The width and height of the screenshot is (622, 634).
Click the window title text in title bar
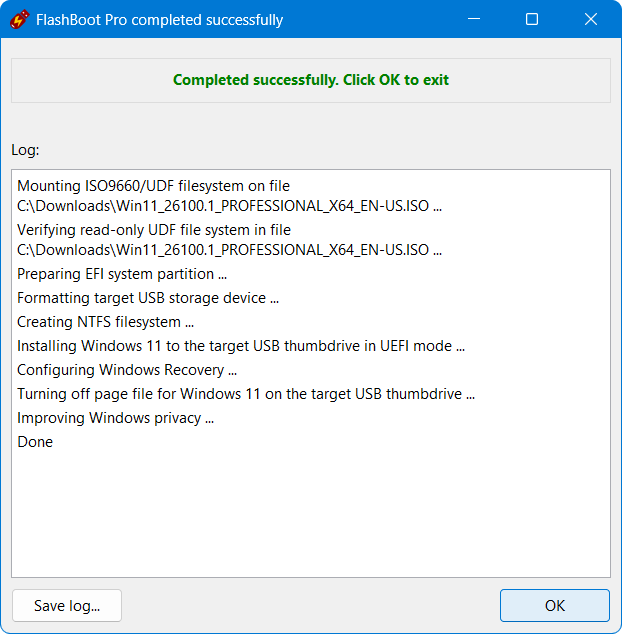159,19
